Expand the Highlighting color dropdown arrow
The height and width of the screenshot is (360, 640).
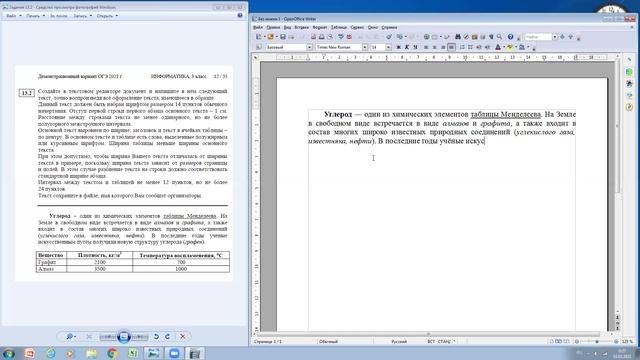click(x=516, y=47)
